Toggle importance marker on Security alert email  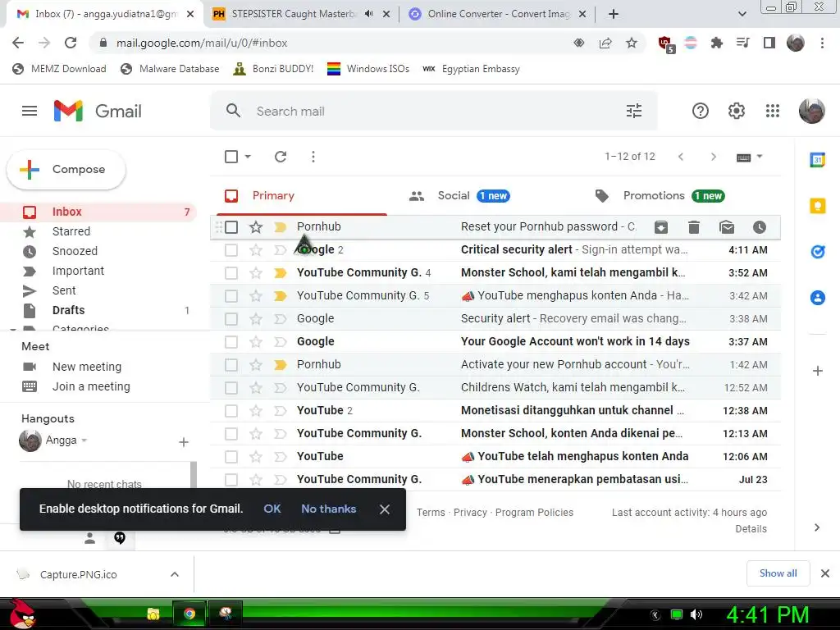point(281,319)
